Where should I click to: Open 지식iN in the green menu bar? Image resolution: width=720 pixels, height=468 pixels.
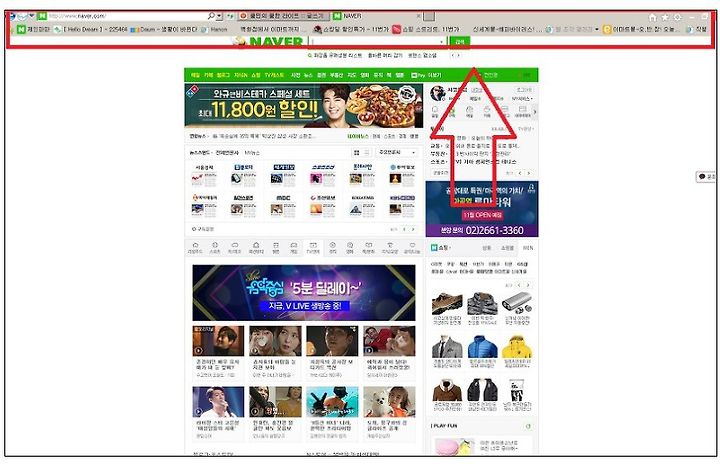[x=241, y=75]
